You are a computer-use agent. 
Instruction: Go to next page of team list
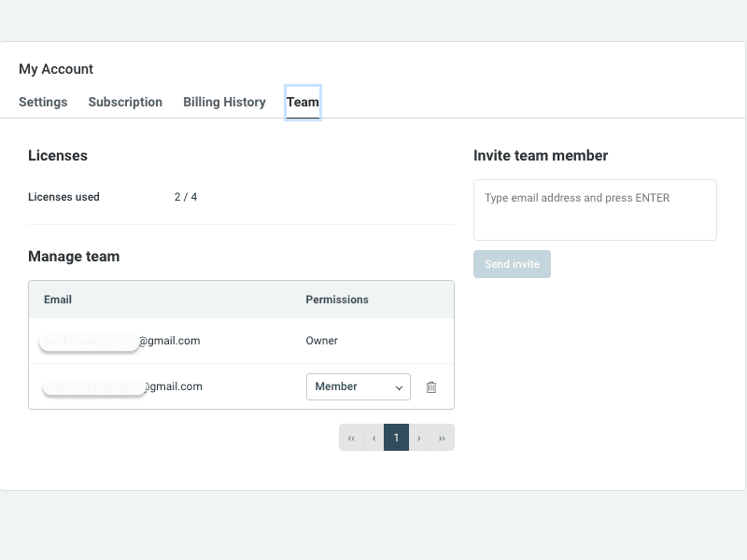[x=419, y=438]
